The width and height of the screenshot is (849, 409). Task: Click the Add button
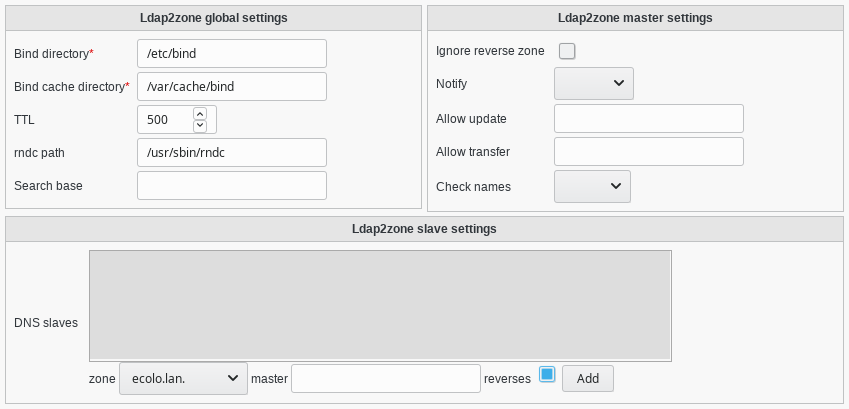coord(587,379)
